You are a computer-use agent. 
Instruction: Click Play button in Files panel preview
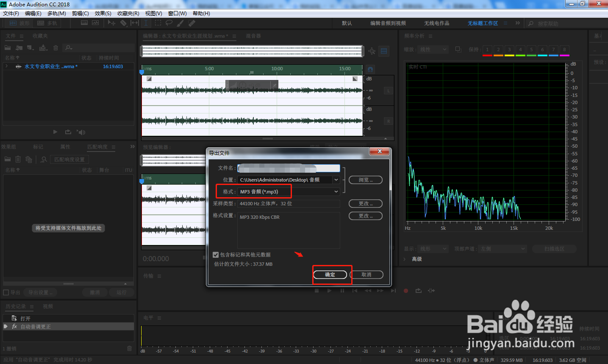[x=55, y=132]
